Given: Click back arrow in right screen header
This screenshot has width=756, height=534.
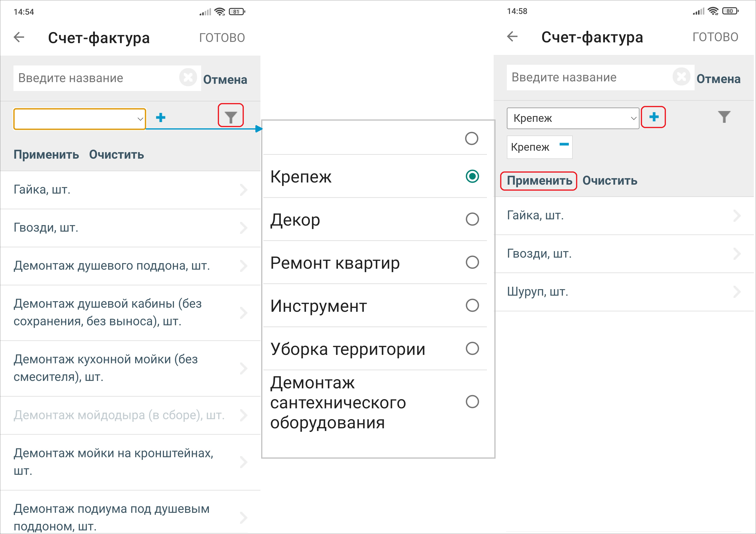Looking at the screenshot, I should (x=512, y=37).
